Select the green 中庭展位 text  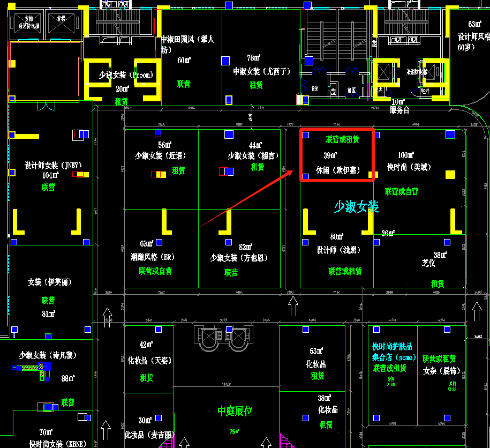click(x=235, y=411)
